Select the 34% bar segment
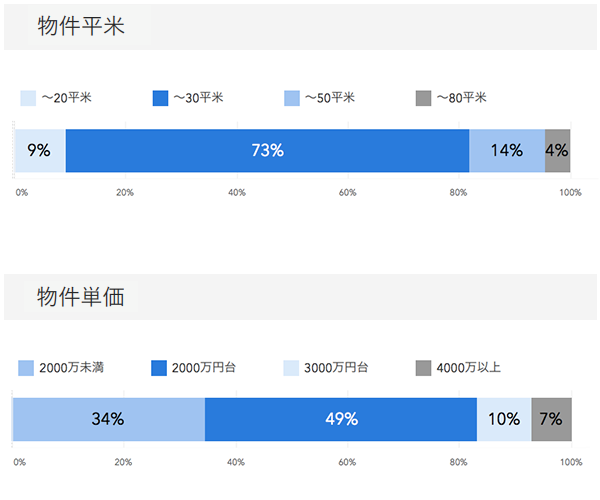The image size is (600, 500). coord(108,419)
